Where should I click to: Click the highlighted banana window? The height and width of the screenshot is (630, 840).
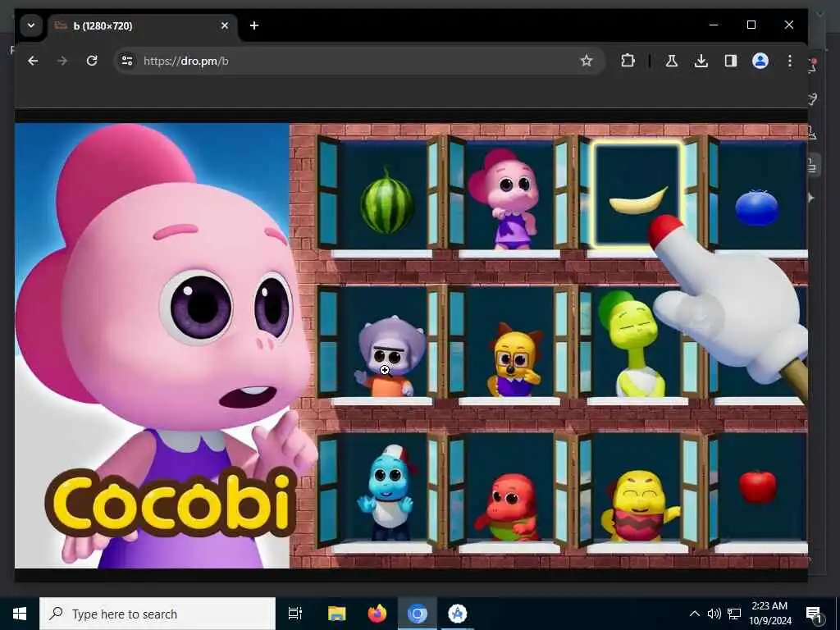click(x=637, y=194)
